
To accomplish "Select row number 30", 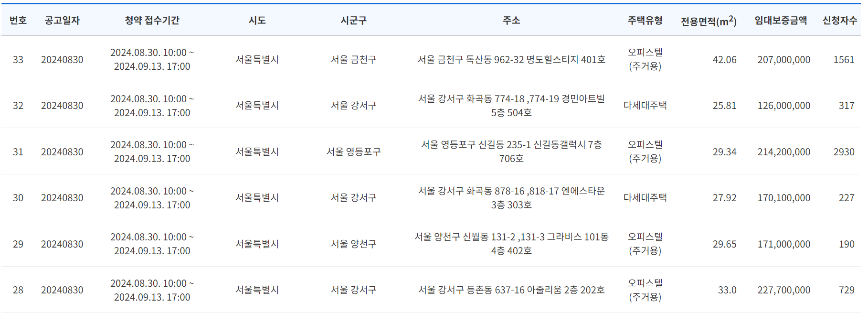I will pyautogui.click(x=18, y=198).
